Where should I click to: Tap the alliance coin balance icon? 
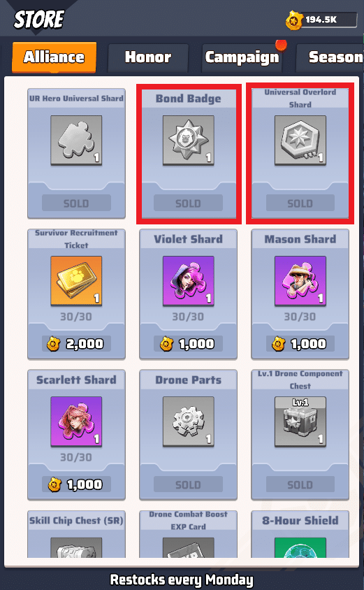click(x=294, y=20)
